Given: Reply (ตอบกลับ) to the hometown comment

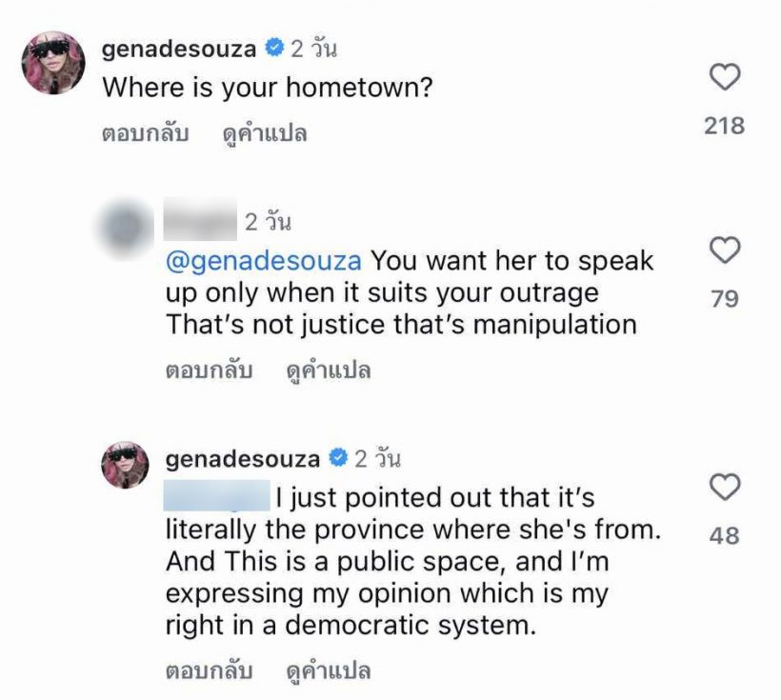Looking at the screenshot, I should click(x=146, y=133).
